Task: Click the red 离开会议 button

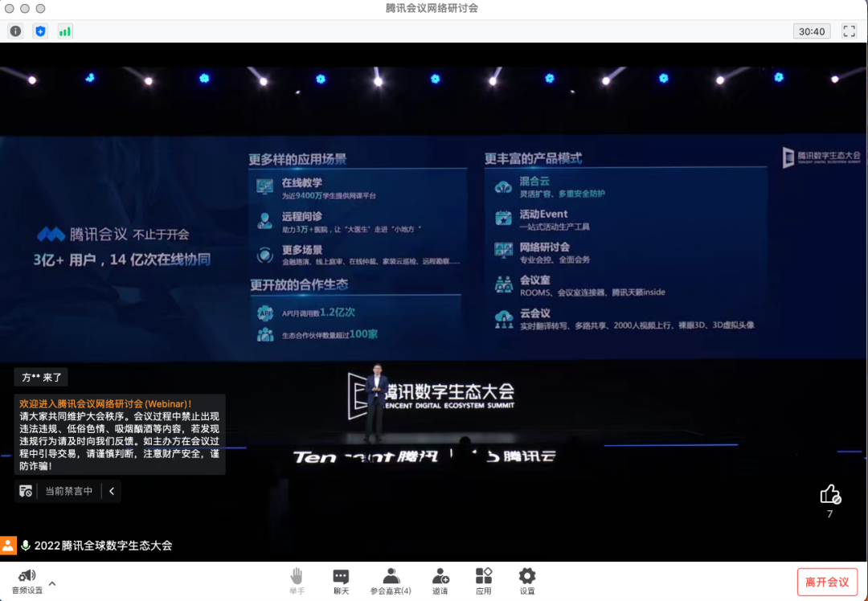Action: coord(827,583)
